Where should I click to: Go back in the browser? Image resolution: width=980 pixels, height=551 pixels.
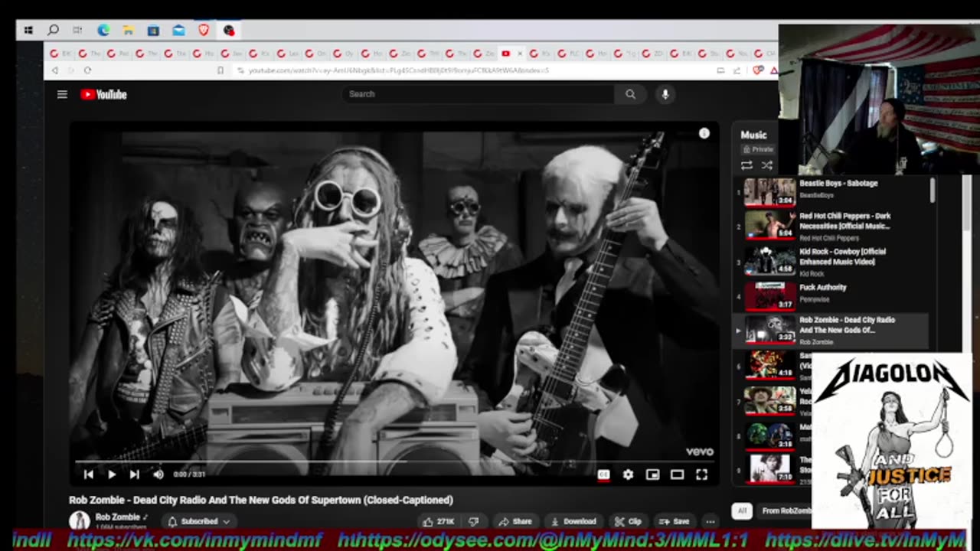tap(54, 70)
